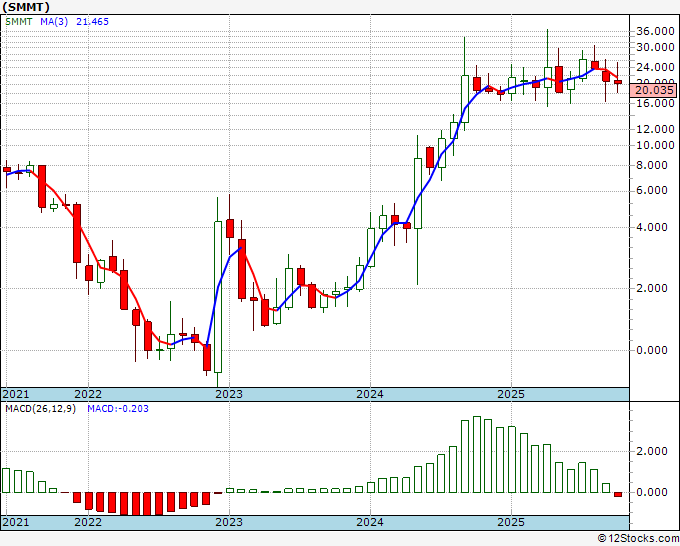This screenshot has height=546, width=680.
Task: Click 2024 on the price chart timeline
Action: [x=370, y=394]
